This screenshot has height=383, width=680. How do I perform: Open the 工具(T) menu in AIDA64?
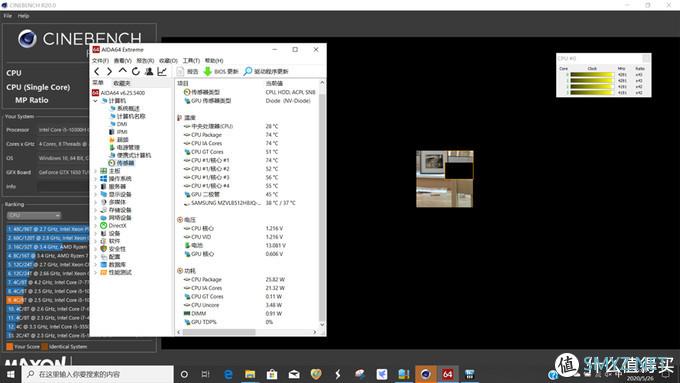(191, 61)
